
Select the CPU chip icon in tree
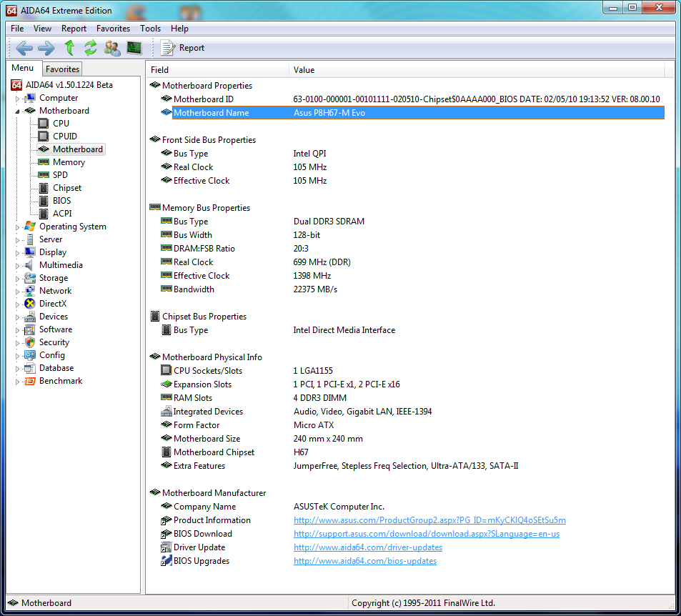coord(44,124)
